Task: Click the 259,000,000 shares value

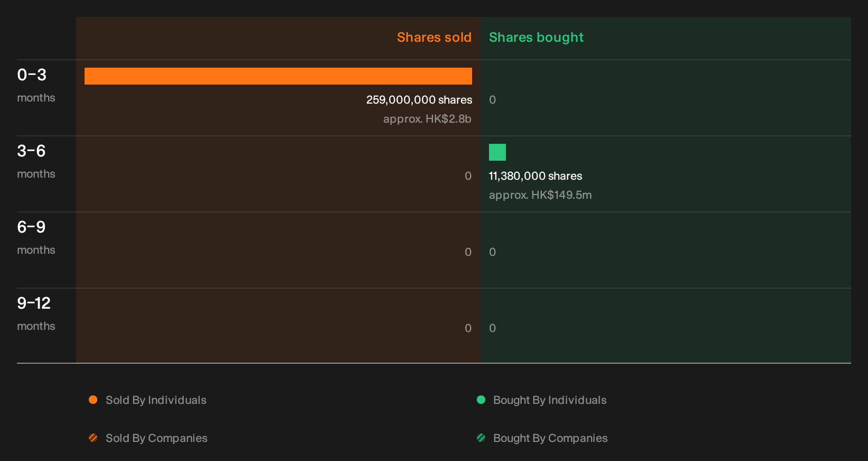Action: 419,100
